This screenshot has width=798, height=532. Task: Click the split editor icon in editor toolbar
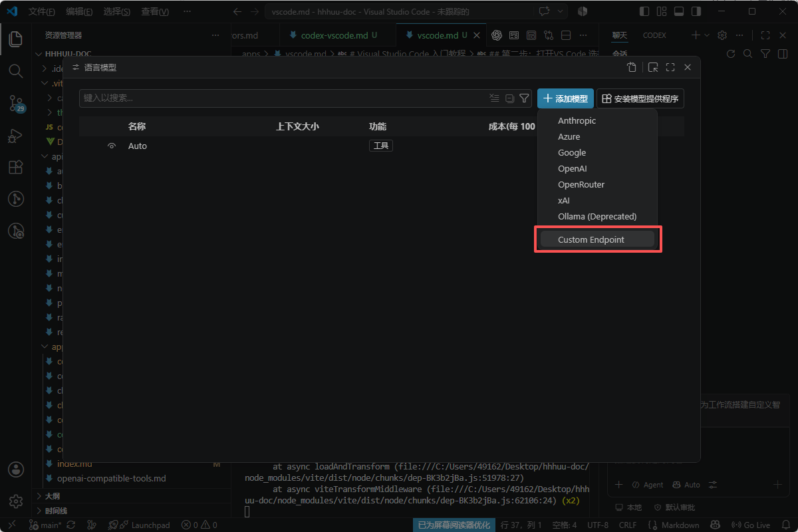pyautogui.click(x=566, y=35)
